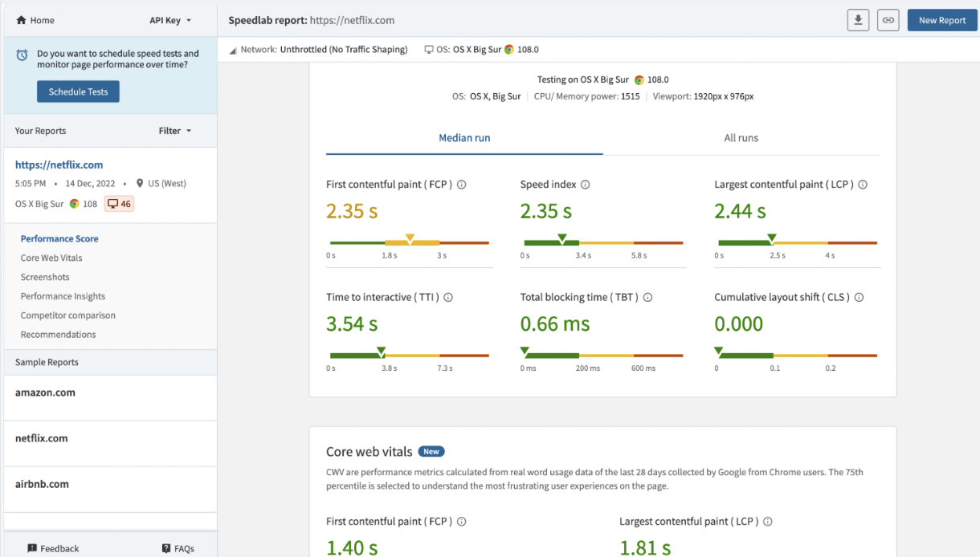980x557 pixels.
Task: Click the copy link icon button
Action: 888,20
